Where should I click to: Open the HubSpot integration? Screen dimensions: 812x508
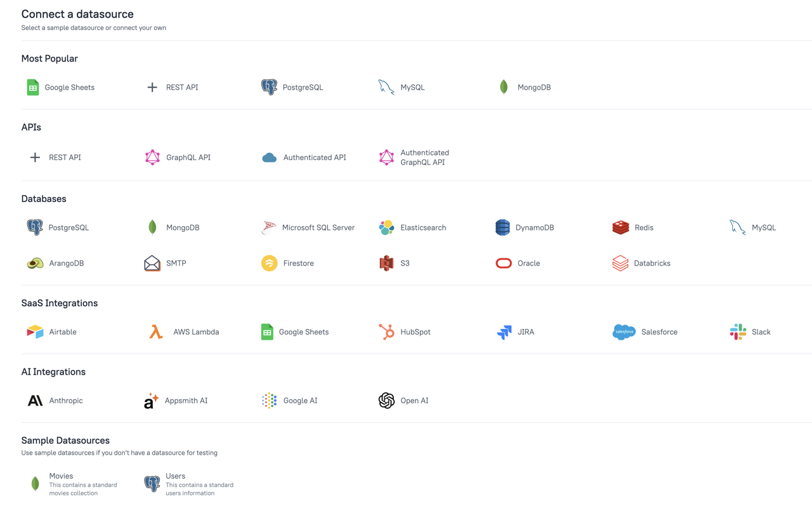405,332
